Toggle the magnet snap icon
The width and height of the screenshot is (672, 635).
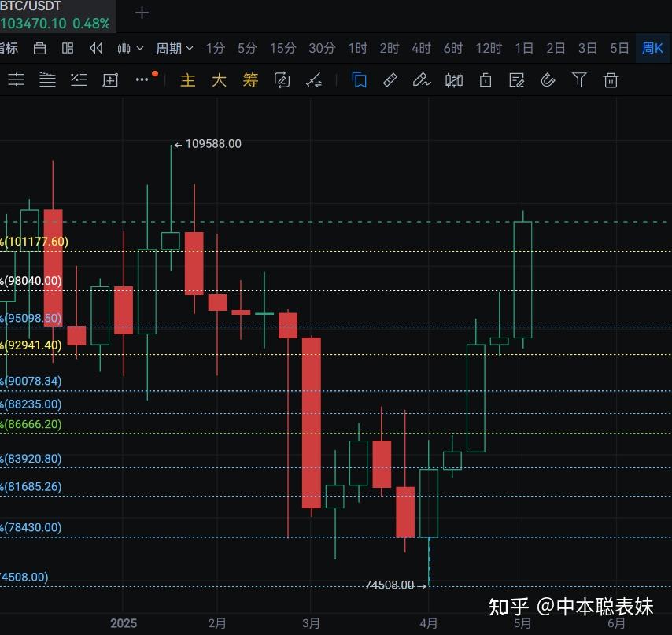(x=548, y=80)
